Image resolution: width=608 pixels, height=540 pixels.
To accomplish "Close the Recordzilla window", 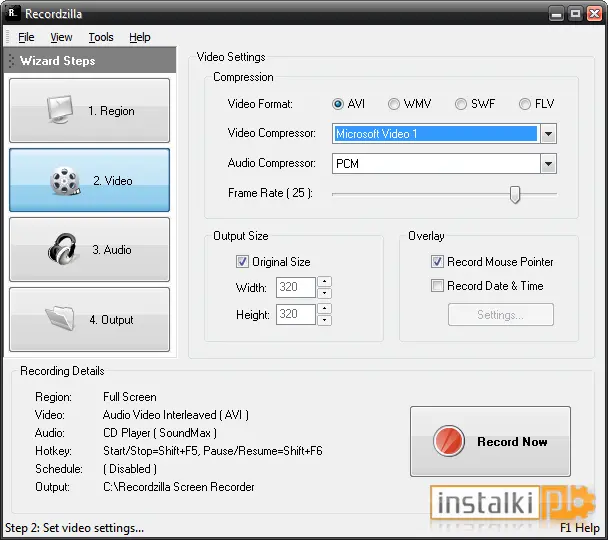I will coord(594,14).
